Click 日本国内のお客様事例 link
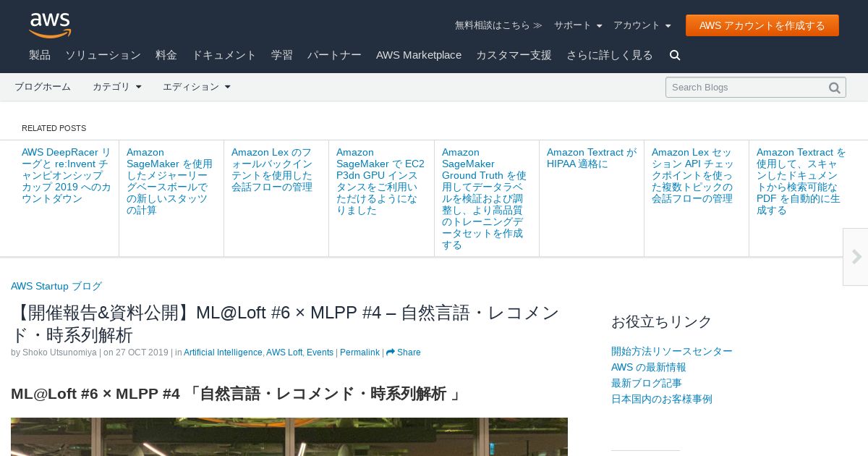The width and height of the screenshot is (868, 456). [662, 399]
